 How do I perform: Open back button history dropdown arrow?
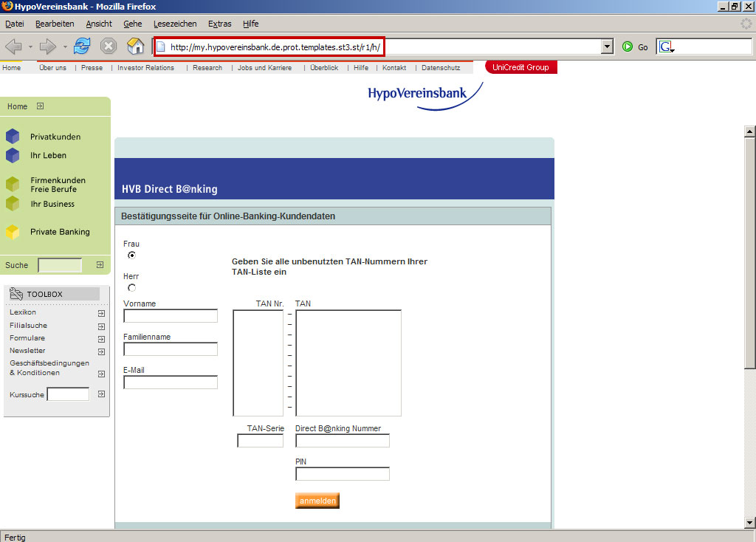[30, 47]
